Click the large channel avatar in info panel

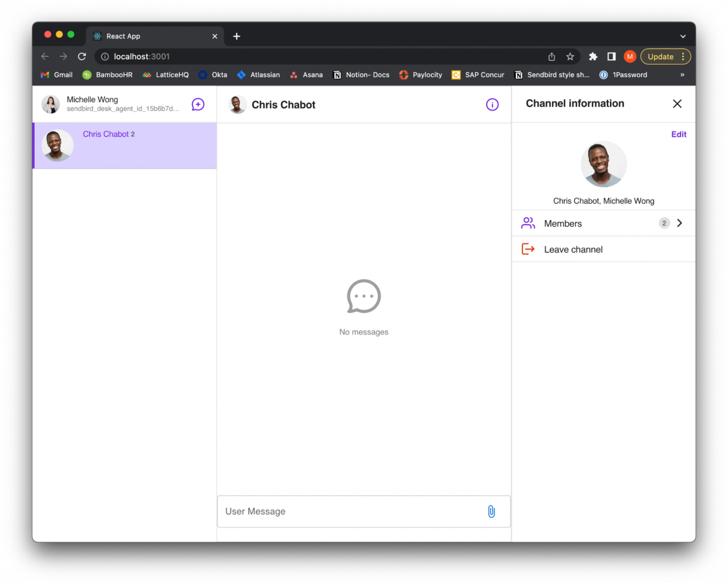[603, 164]
